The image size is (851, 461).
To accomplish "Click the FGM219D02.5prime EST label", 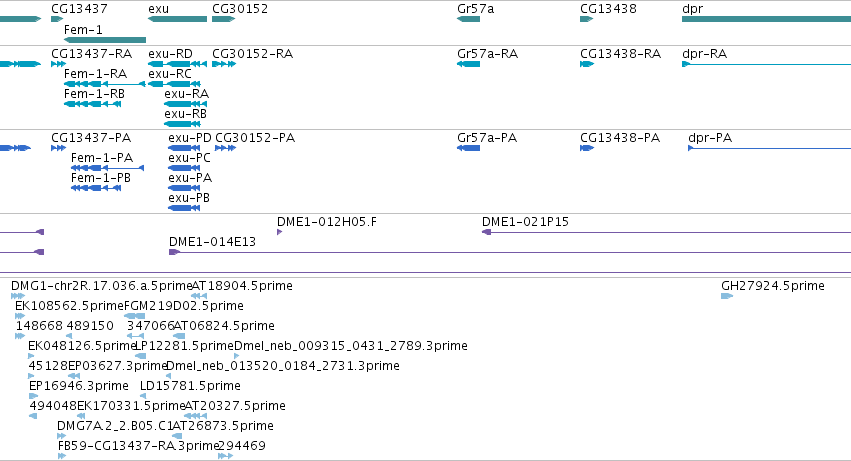I will [x=184, y=306].
